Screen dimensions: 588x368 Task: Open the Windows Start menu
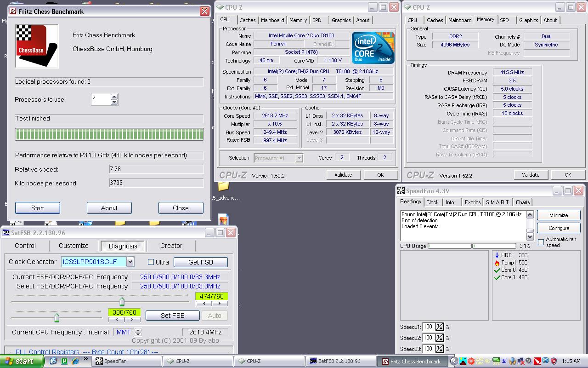tap(22, 361)
